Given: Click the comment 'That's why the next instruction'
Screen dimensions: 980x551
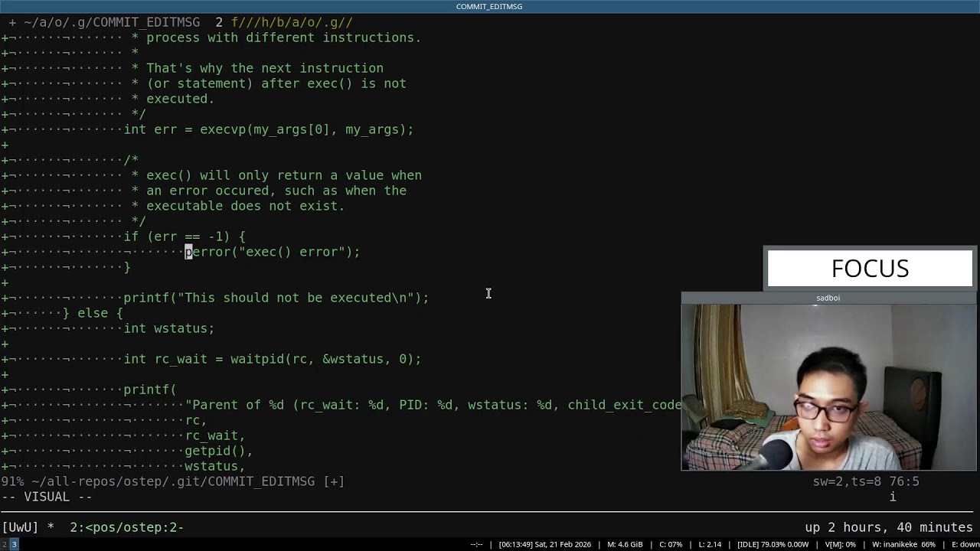Looking at the screenshot, I should (x=264, y=68).
